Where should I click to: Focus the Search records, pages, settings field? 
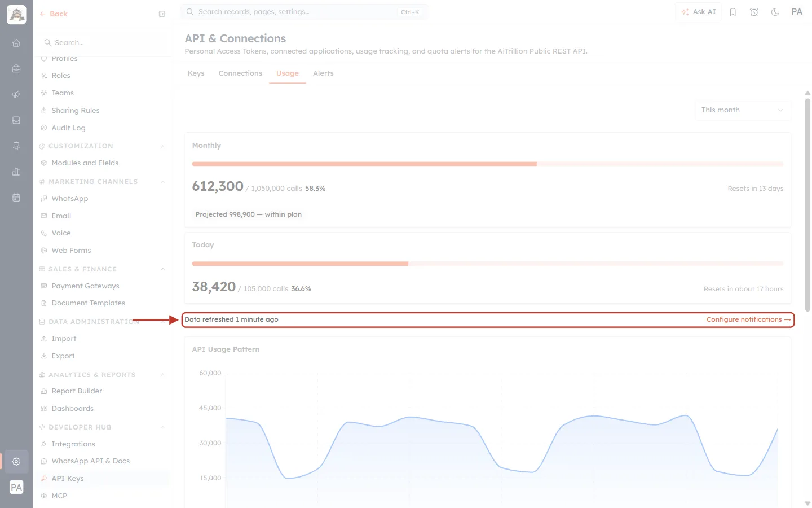pyautogui.click(x=304, y=12)
